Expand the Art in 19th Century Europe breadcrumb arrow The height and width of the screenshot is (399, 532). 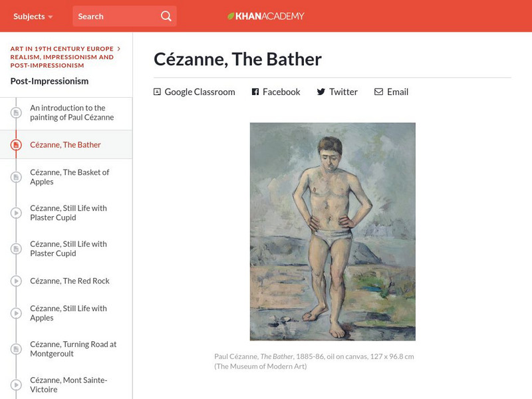click(x=118, y=49)
